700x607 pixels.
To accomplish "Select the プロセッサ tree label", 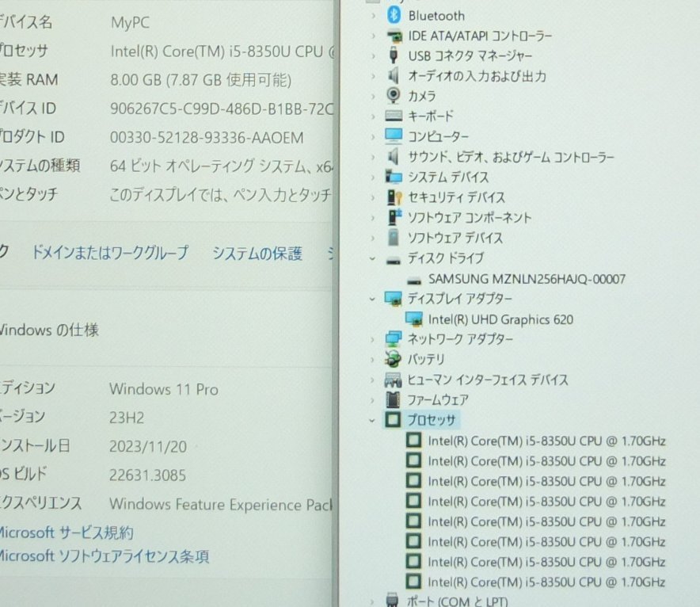I will 432,420.
